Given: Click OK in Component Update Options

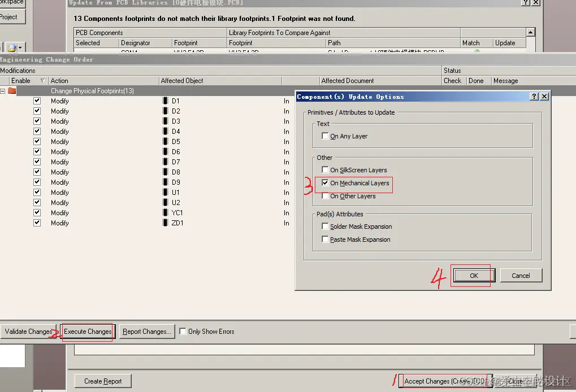Looking at the screenshot, I should coord(474,275).
